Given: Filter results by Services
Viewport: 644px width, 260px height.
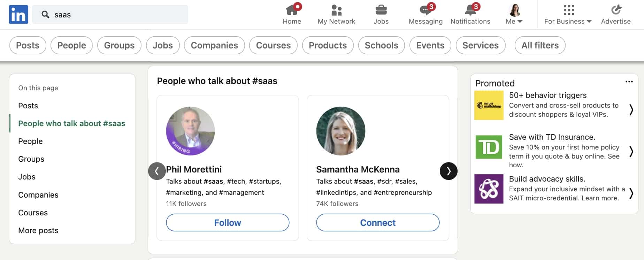Looking at the screenshot, I should point(481,45).
